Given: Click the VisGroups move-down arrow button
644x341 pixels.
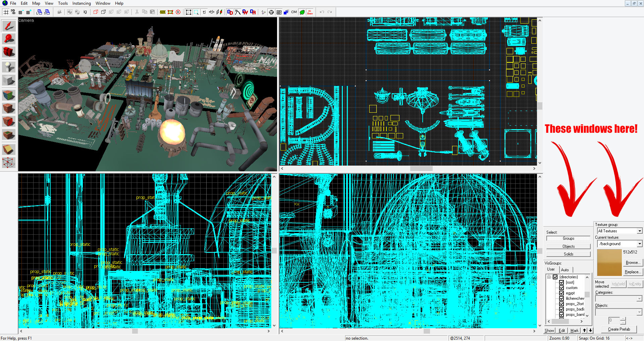Looking at the screenshot, I should tap(590, 330).
